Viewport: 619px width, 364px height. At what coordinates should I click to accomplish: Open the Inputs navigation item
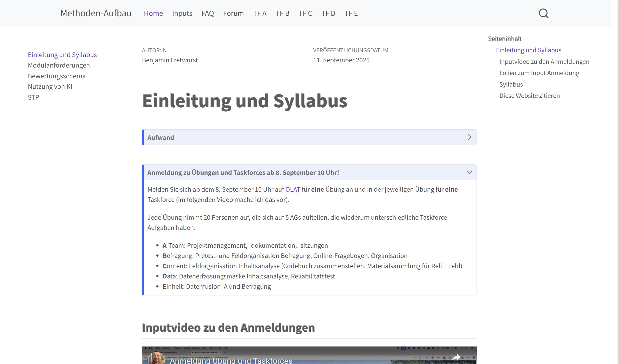tap(182, 13)
